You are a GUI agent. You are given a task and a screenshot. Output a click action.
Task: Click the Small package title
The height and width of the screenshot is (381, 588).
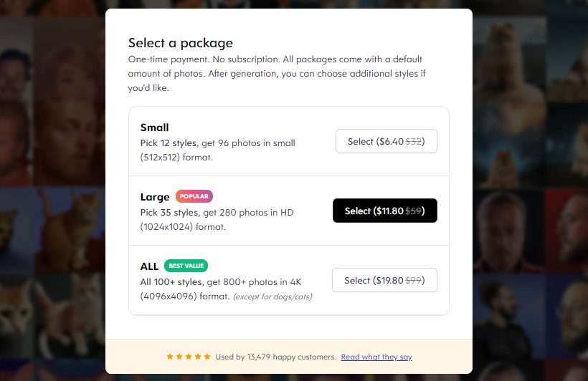coord(154,127)
